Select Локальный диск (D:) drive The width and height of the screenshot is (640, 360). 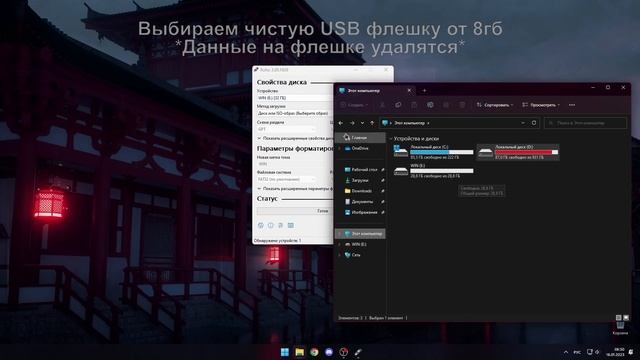pyautogui.click(x=518, y=152)
